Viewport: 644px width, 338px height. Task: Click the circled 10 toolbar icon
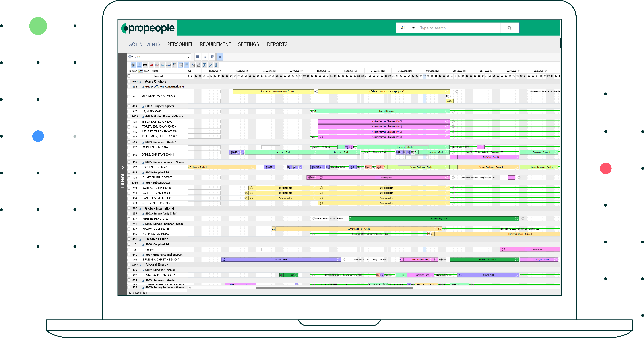point(133,65)
